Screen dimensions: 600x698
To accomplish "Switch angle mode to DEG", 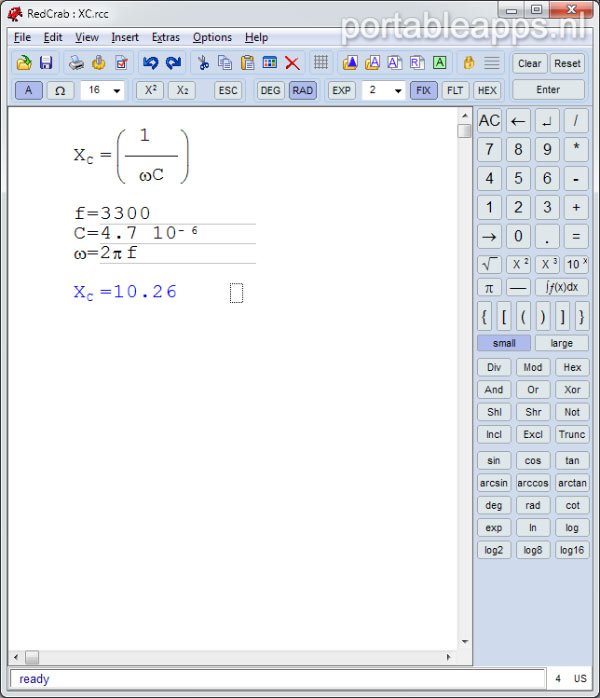I will pyautogui.click(x=270, y=90).
